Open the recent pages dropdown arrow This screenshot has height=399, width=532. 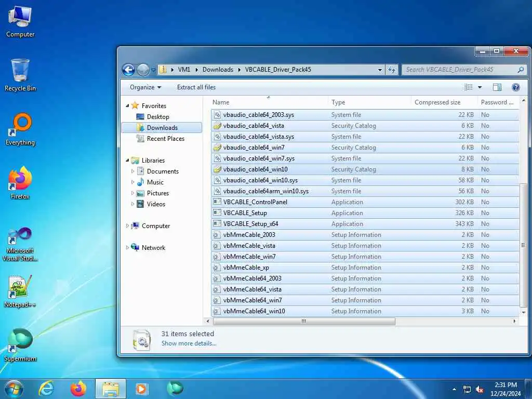click(153, 70)
